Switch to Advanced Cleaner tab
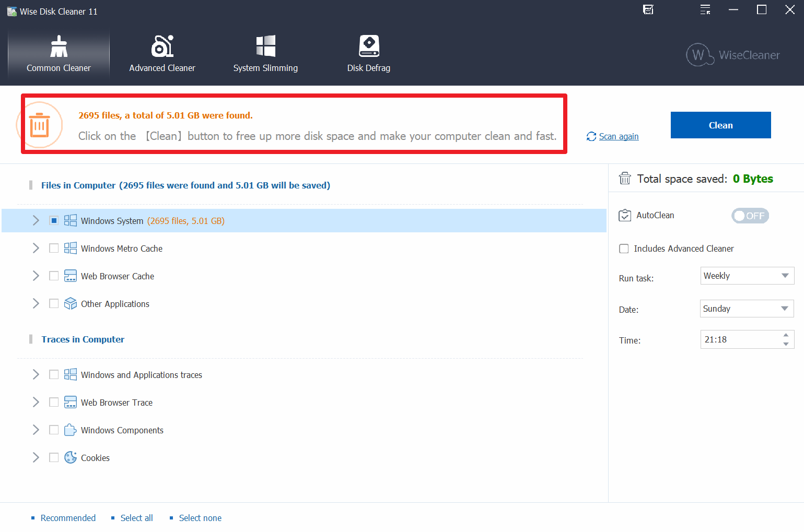The width and height of the screenshot is (804, 532). [162, 54]
